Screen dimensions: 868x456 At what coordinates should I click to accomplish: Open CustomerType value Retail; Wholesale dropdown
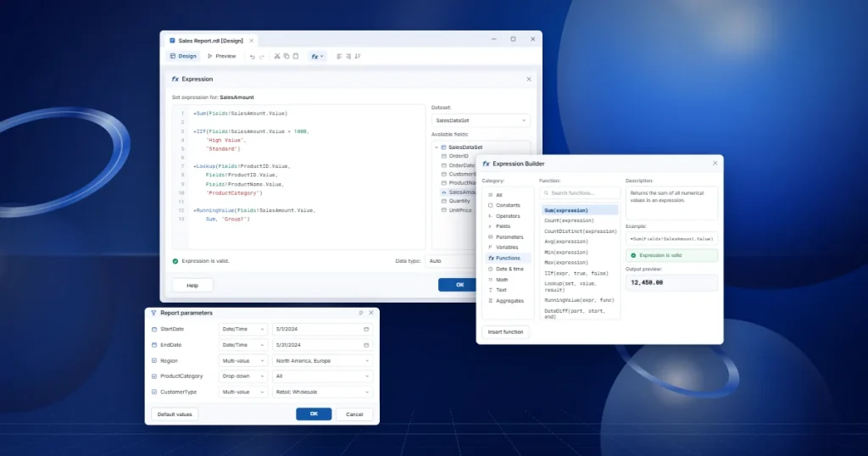click(322, 392)
